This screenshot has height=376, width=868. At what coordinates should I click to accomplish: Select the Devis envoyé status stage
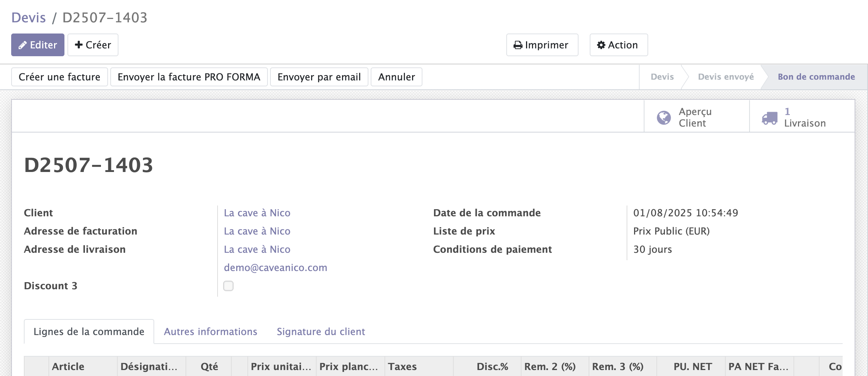click(726, 77)
